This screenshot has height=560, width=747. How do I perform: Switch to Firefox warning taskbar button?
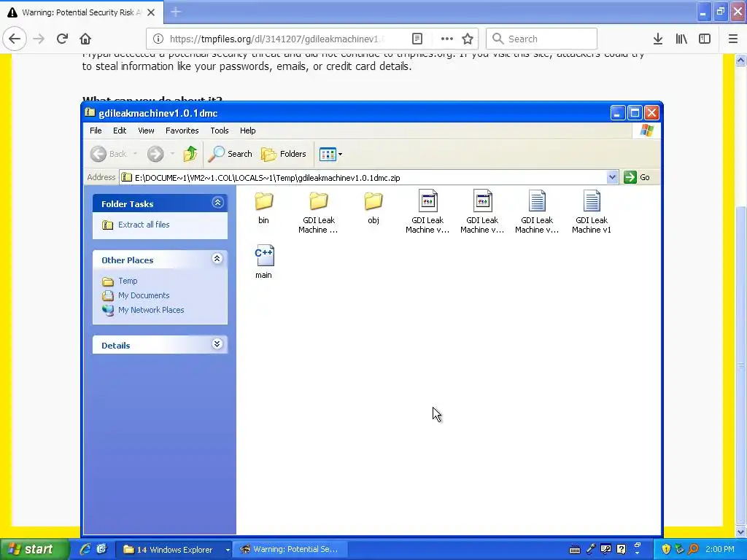pos(290,549)
